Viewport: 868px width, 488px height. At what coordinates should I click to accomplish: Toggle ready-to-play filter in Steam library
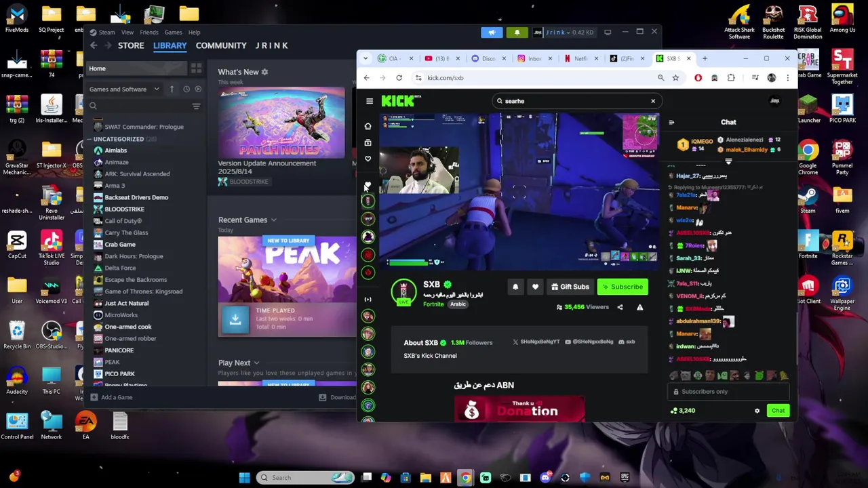(x=198, y=89)
